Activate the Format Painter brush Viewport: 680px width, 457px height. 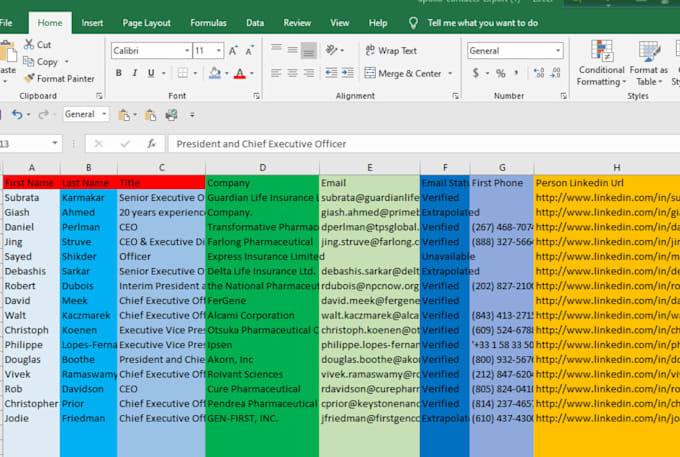29,78
